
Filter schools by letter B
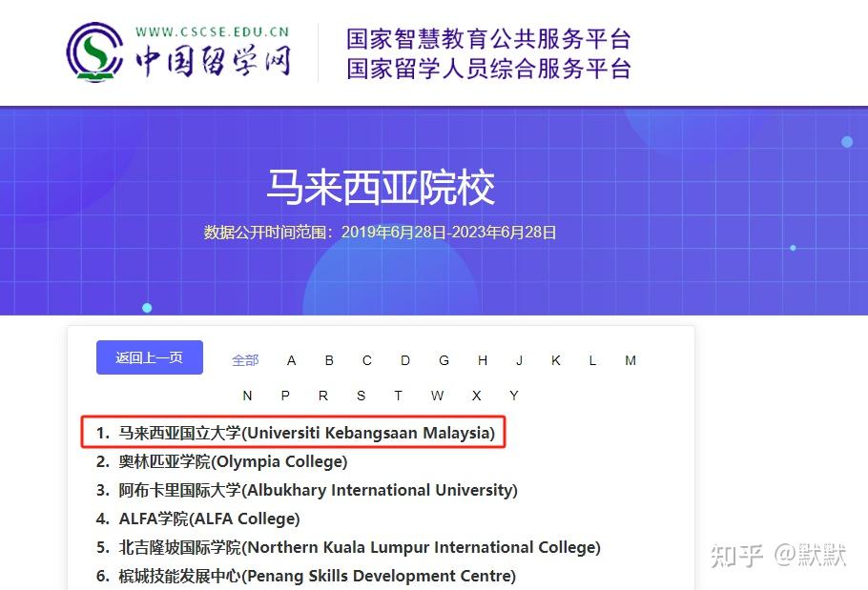click(329, 360)
